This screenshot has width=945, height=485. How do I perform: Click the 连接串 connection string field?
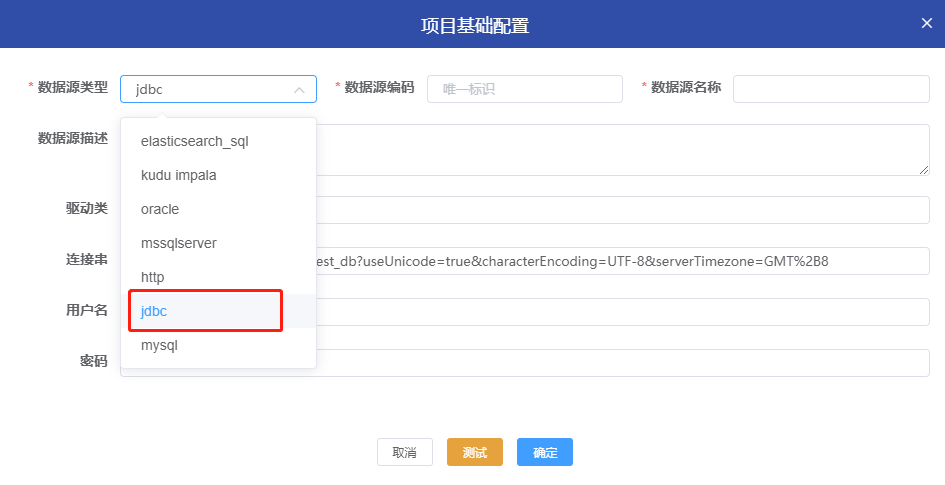point(620,261)
